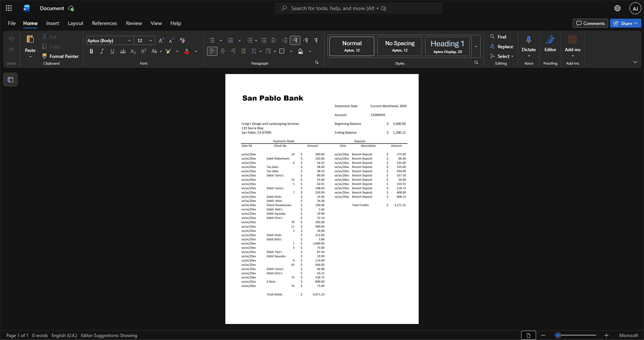Switch to the View tab
The height and width of the screenshot is (340, 644).
(156, 23)
